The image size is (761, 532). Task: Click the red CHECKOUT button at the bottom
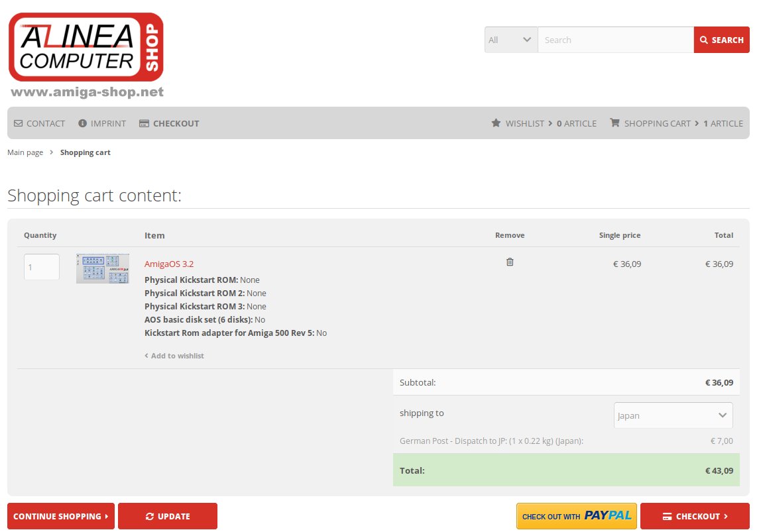pyautogui.click(x=695, y=516)
